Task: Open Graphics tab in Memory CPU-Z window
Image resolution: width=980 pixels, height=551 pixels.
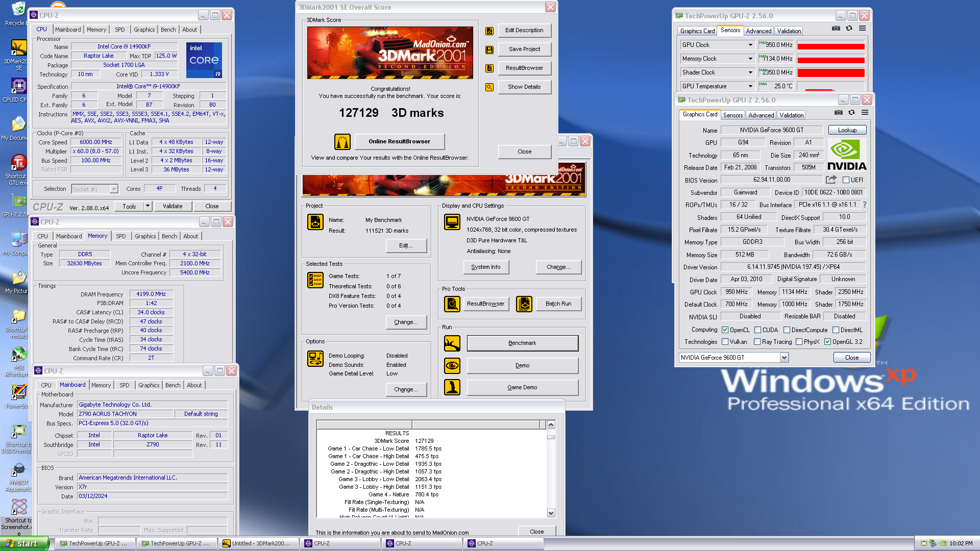Action: pyautogui.click(x=145, y=236)
